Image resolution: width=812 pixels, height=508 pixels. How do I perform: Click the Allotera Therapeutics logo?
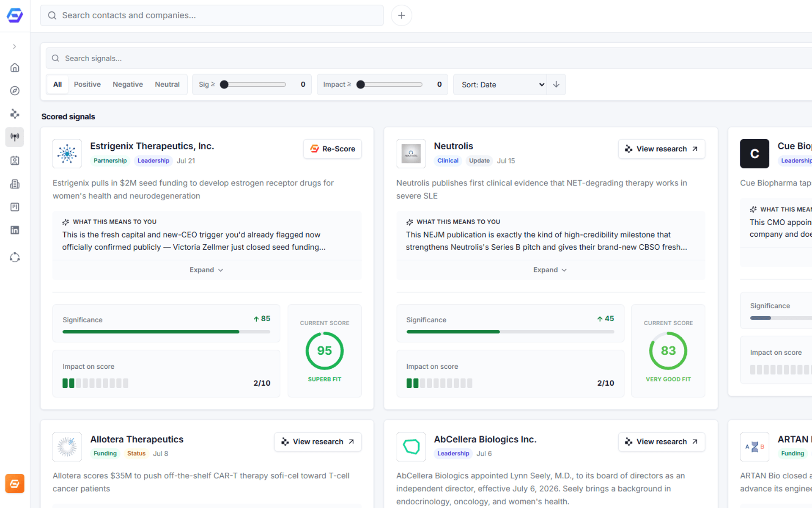click(67, 447)
